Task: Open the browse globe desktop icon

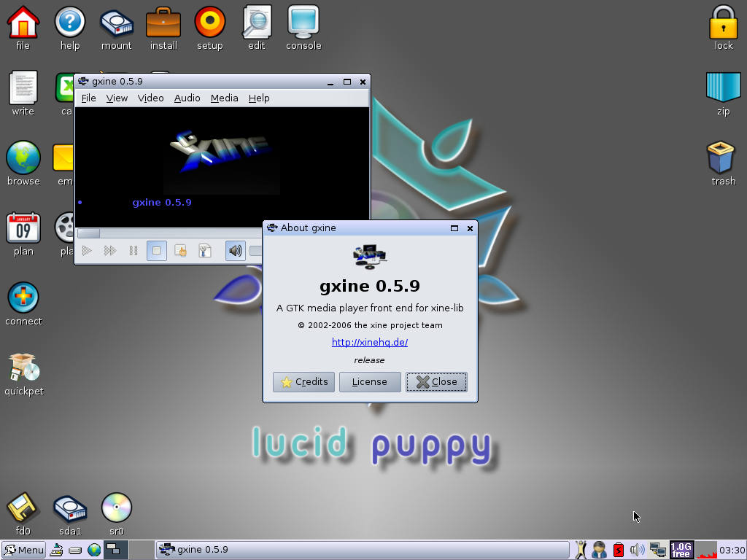Action: [23, 163]
